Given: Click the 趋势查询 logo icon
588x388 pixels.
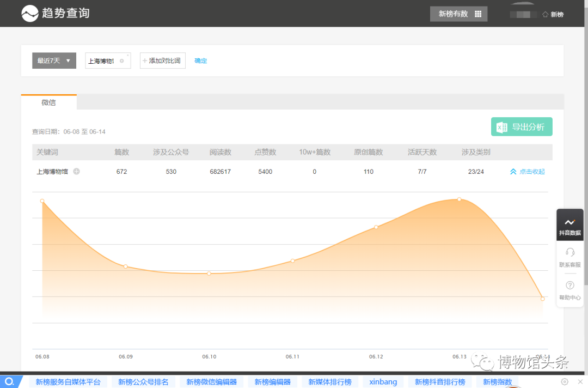Looking at the screenshot, I should tap(30, 14).
